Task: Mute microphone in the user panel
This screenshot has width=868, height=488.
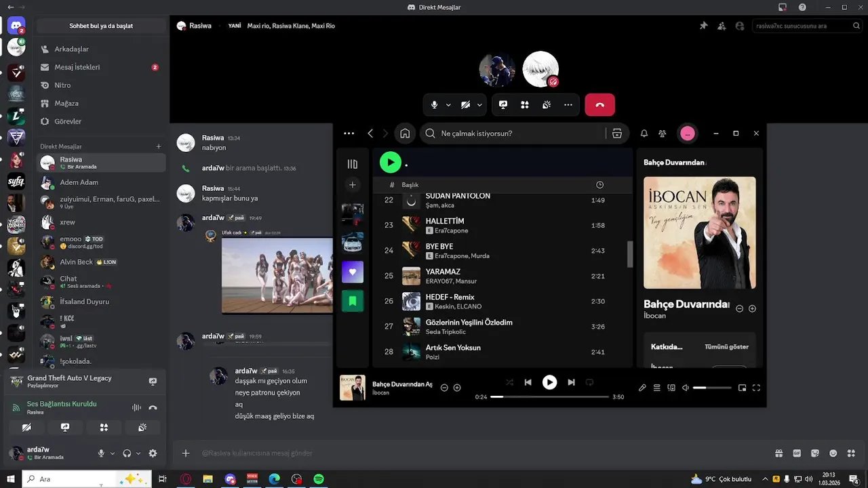Action: click(101, 453)
